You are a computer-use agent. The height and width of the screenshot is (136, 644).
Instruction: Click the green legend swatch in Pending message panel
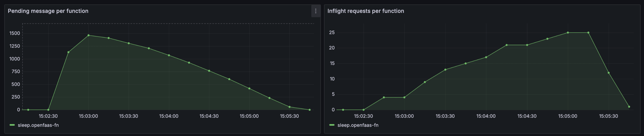12,125
